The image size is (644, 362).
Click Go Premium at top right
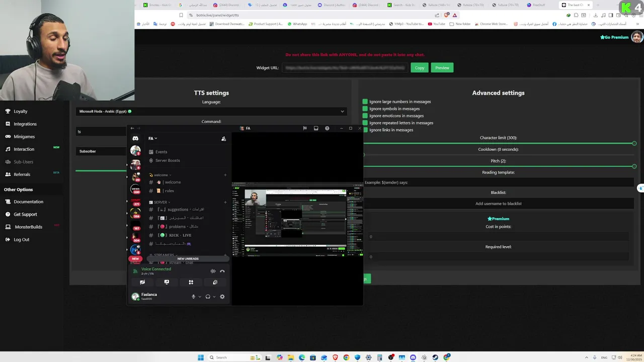[614, 37]
